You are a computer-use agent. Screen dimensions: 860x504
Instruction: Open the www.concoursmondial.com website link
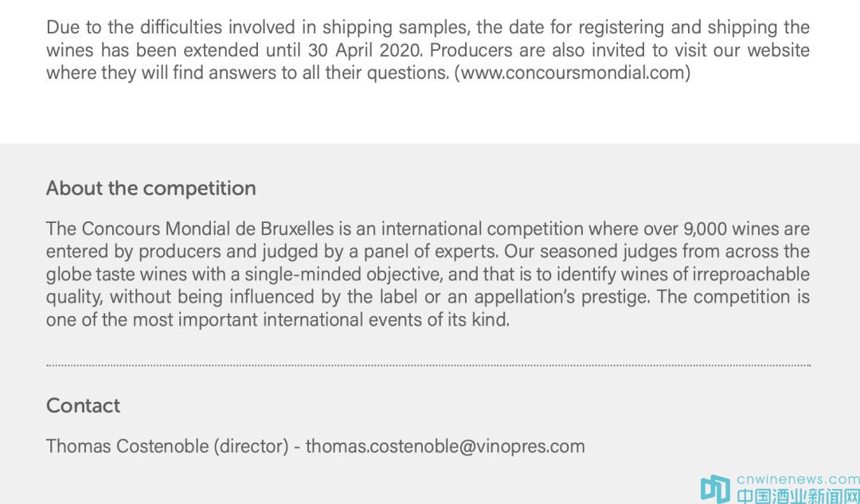572,73
